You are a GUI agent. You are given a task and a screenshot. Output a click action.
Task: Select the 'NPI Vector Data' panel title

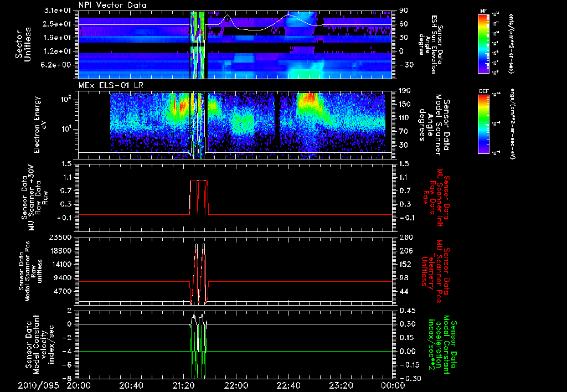coord(112,5)
